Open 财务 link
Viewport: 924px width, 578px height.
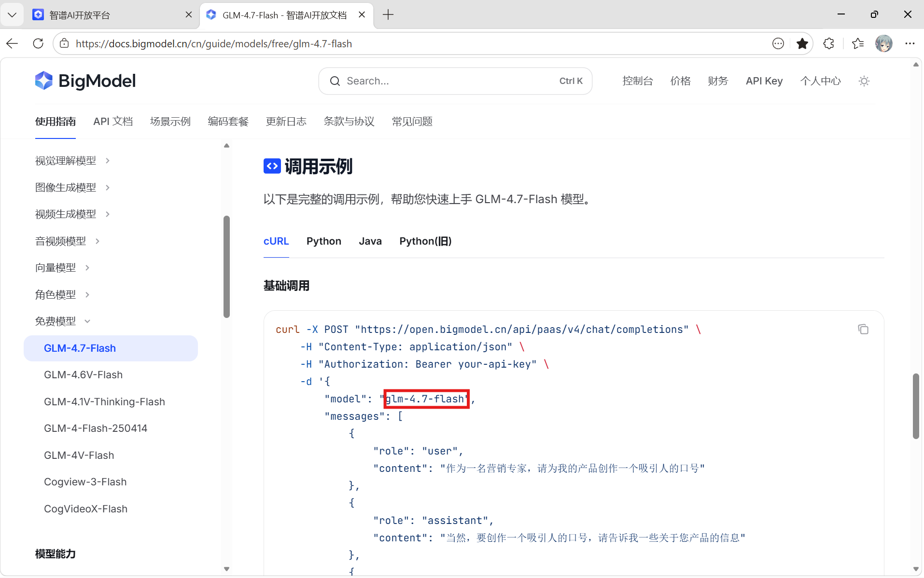tap(718, 81)
